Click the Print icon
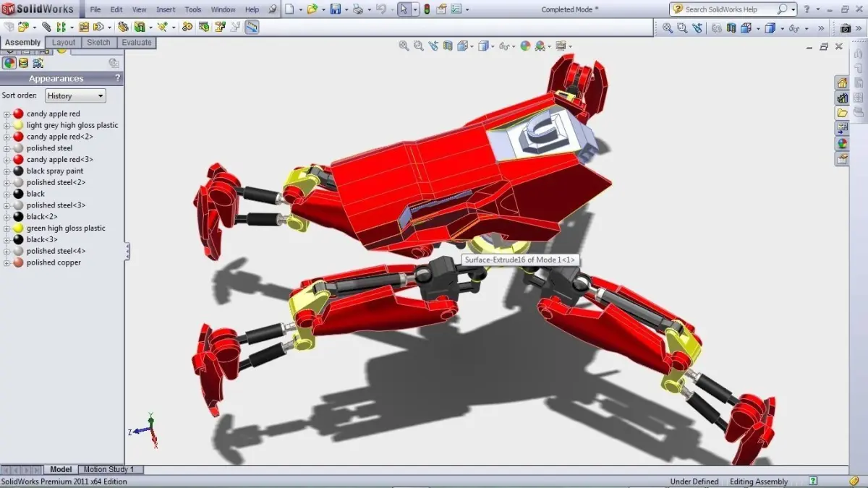This screenshot has height=488, width=868. point(357,9)
